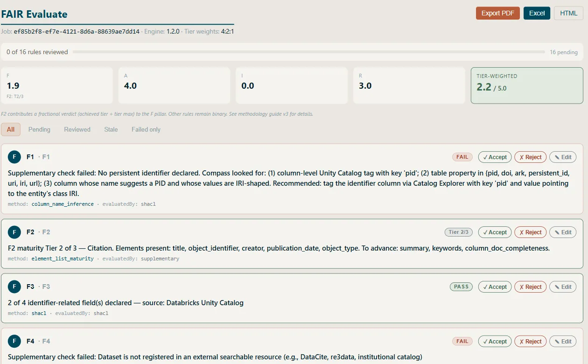Reject the F1 rule verdict
588x364 pixels.
click(x=530, y=157)
